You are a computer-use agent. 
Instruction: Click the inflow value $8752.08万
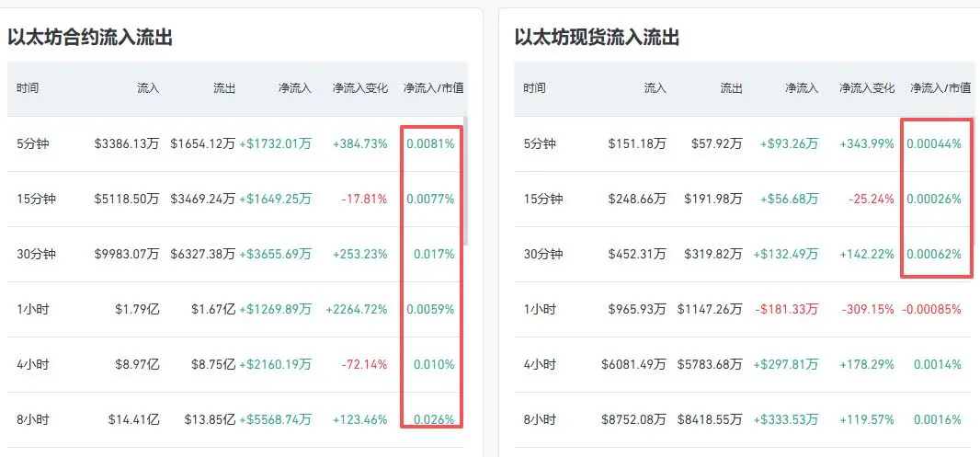click(633, 419)
